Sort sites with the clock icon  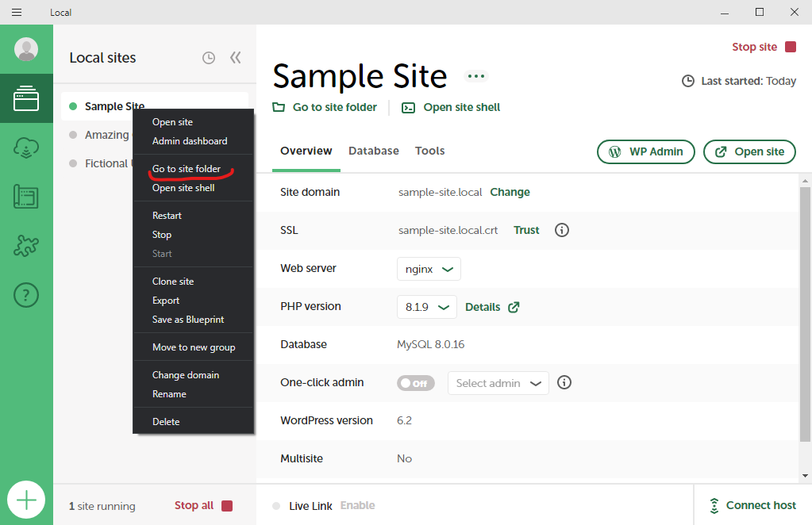pos(209,57)
